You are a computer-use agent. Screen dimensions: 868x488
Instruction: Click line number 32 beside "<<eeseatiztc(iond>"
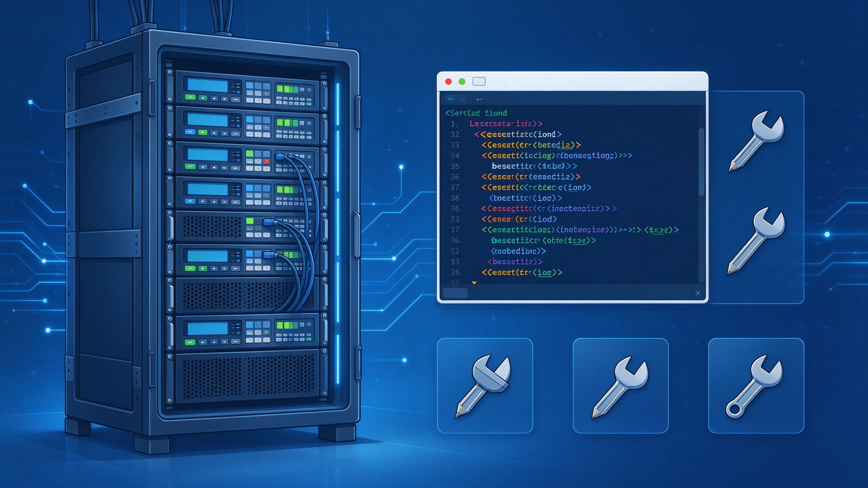(455, 134)
